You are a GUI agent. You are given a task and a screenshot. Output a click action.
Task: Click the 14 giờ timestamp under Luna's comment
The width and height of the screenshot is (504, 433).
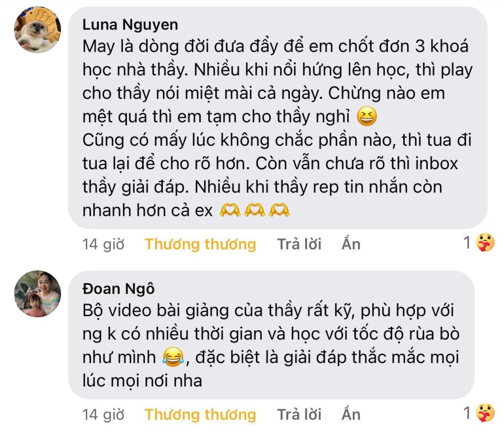point(103,244)
